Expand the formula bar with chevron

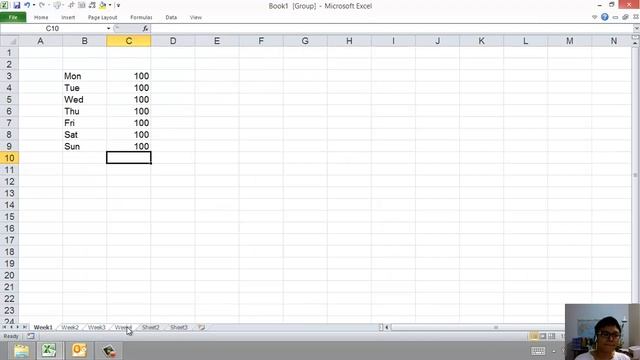[x=636, y=29]
